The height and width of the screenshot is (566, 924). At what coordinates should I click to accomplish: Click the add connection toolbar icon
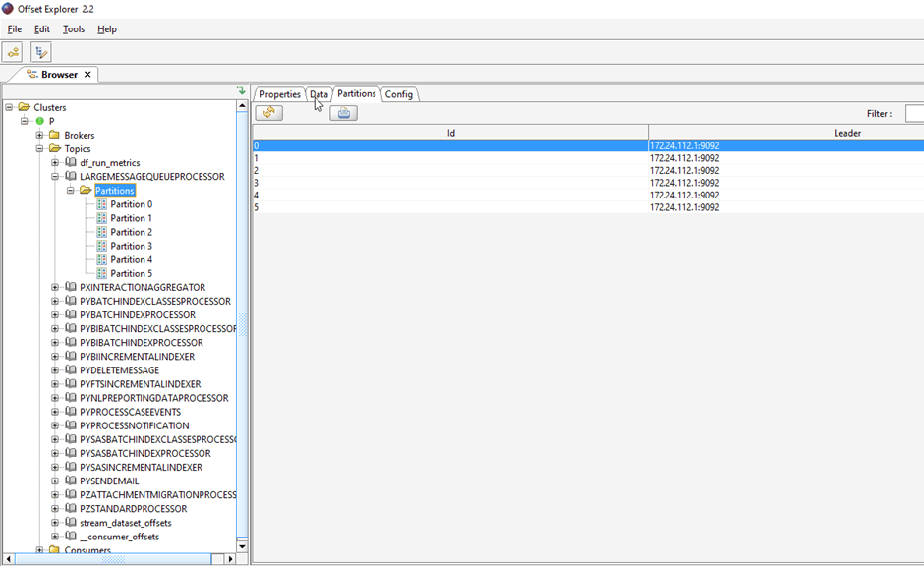click(13, 53)
